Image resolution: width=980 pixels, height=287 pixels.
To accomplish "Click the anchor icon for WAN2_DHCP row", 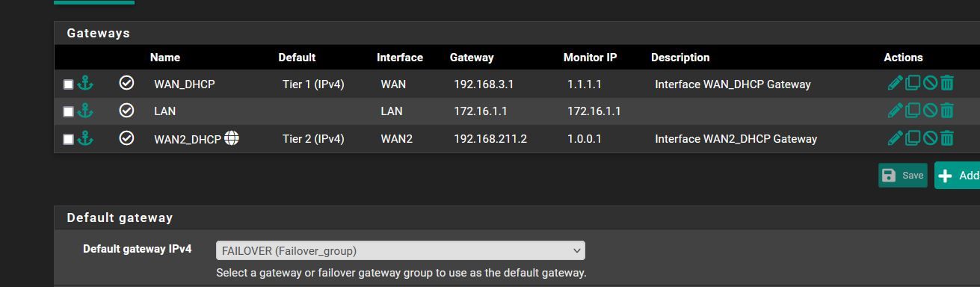I will click(x=85, y=138).
